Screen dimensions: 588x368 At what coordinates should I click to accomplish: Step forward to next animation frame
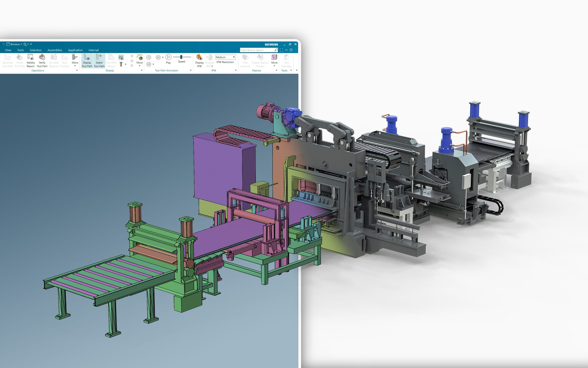tap(158, 57)
